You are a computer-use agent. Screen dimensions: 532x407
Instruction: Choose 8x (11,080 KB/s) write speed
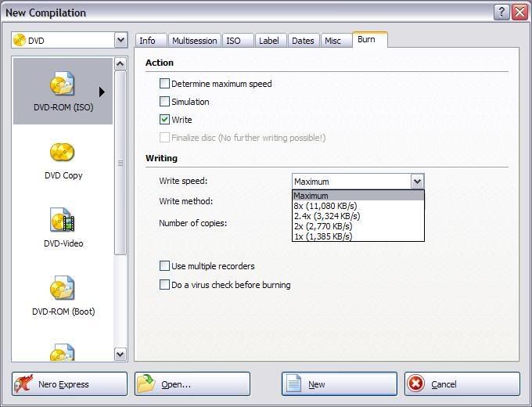(358, 206)
